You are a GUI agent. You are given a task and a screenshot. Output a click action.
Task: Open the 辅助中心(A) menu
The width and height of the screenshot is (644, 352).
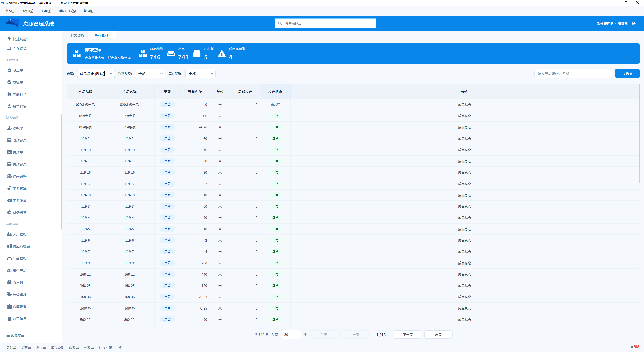(x=67, y=11)
